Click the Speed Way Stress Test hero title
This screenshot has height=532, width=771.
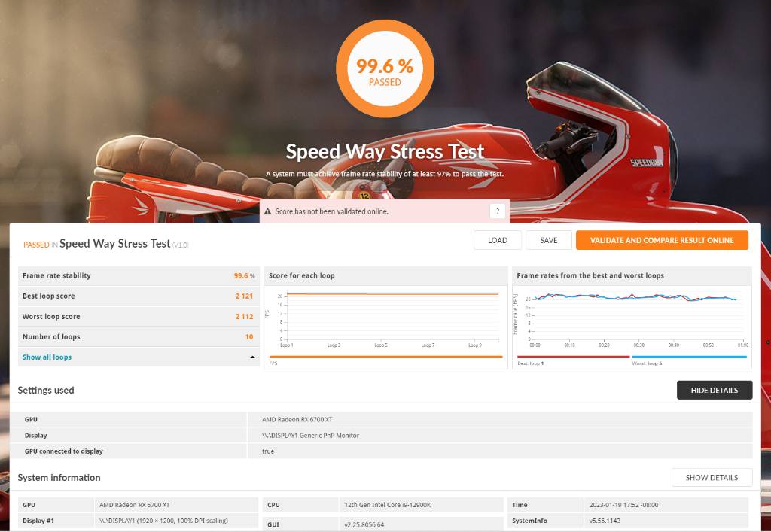[x=385, y=151]
